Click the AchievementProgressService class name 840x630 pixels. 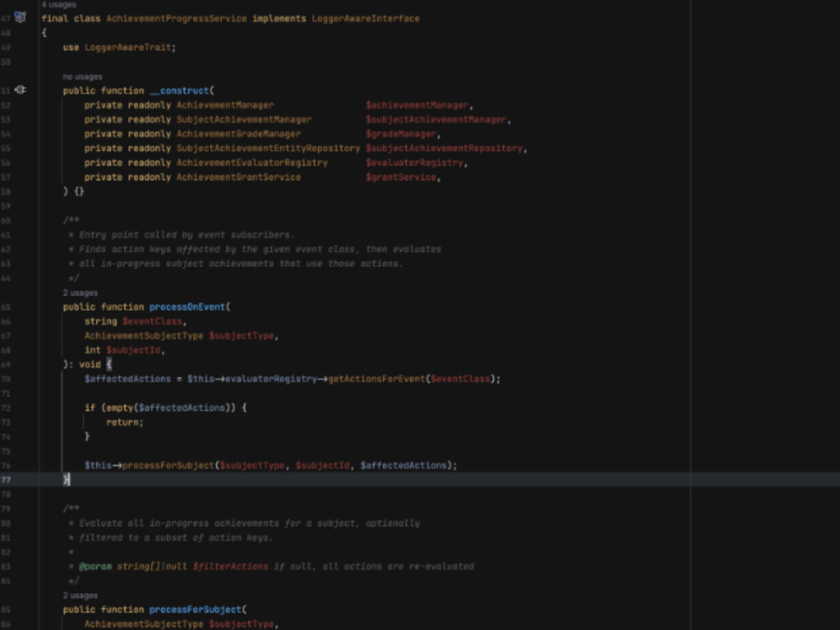coord(176,18)
